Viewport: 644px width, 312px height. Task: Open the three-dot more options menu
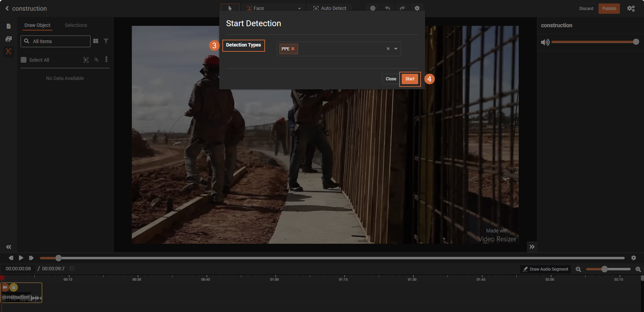[x=106, y=60]
